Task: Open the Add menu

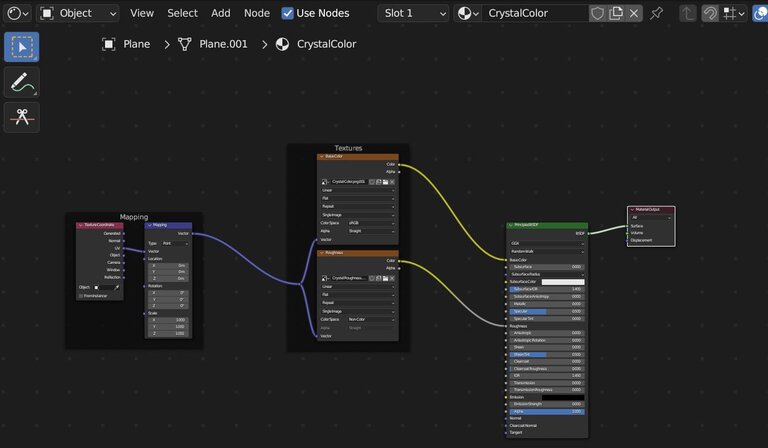Action: [220, 13]
